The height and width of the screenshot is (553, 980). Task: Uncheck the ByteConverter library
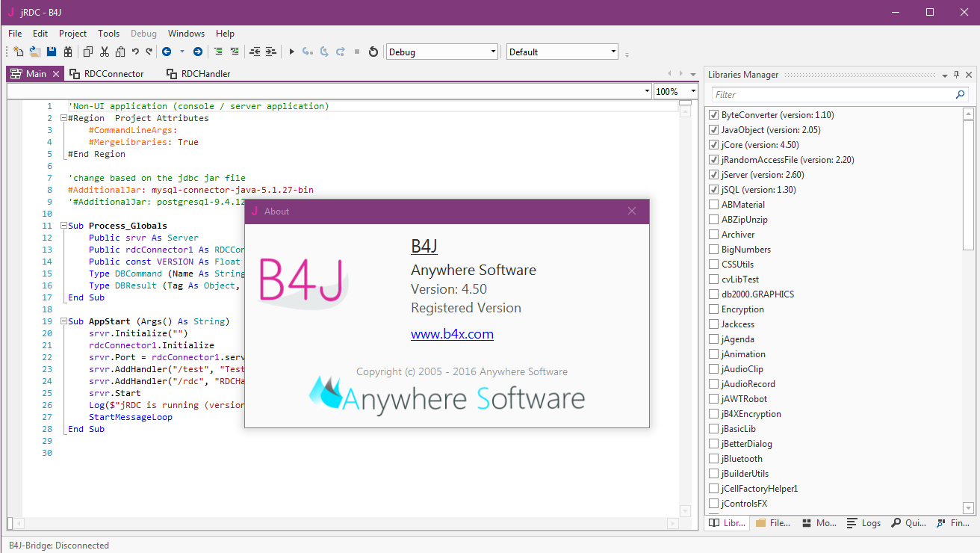(x=713, y=115)
